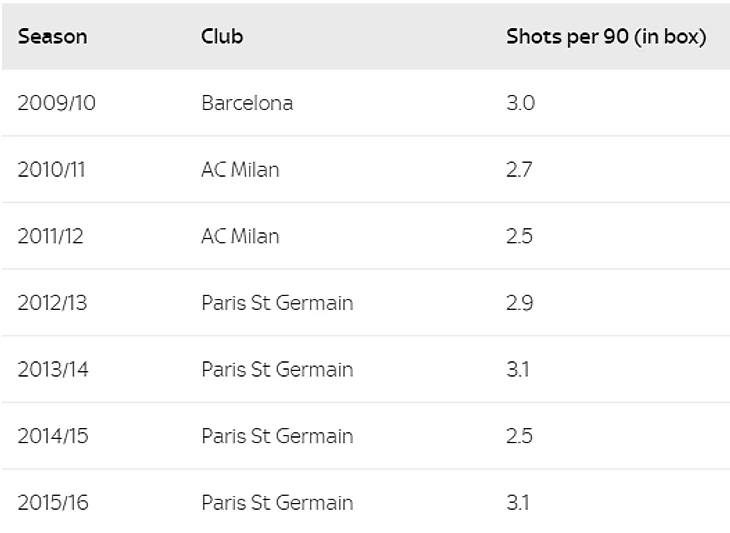Select the 2.5 value in the 2014/15 row
Viewport: 730px width, 533px height.
tap(519, 436)
